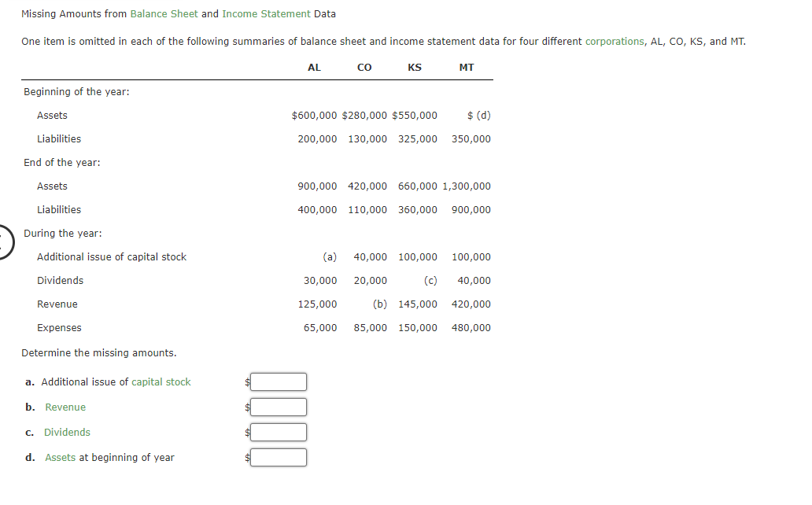This screenshot has width=812, height=505.
Task: Select the AL column header
Action: (x=314, y=67)
